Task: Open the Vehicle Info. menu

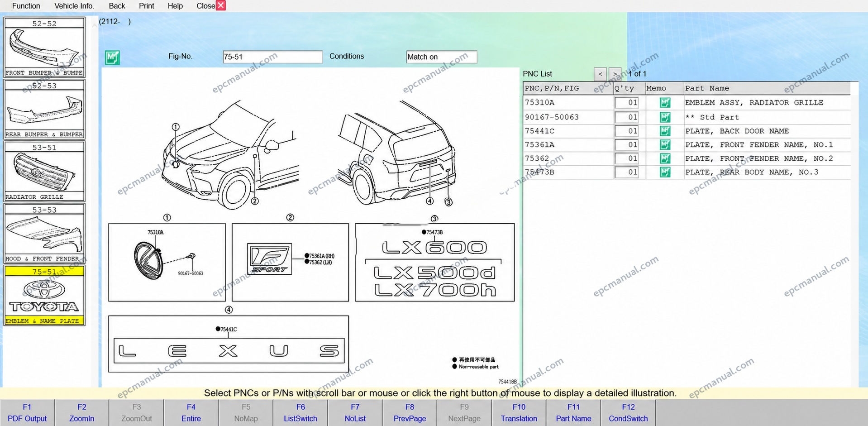Action: [74, 6]
